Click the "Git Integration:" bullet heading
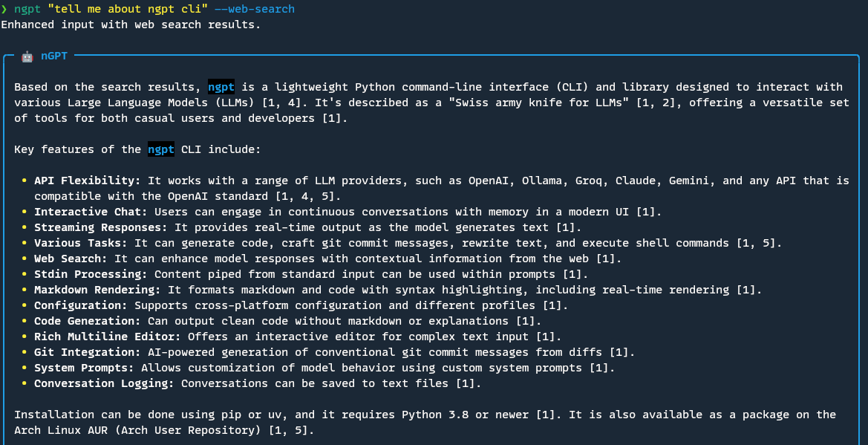Screen dimensions: 868x445 (x=88, y=352)
